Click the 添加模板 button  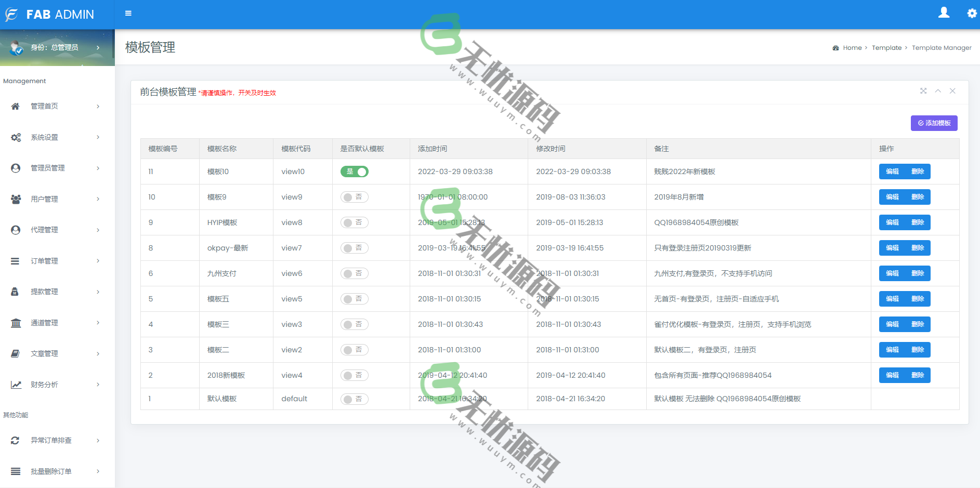point(934,123)
